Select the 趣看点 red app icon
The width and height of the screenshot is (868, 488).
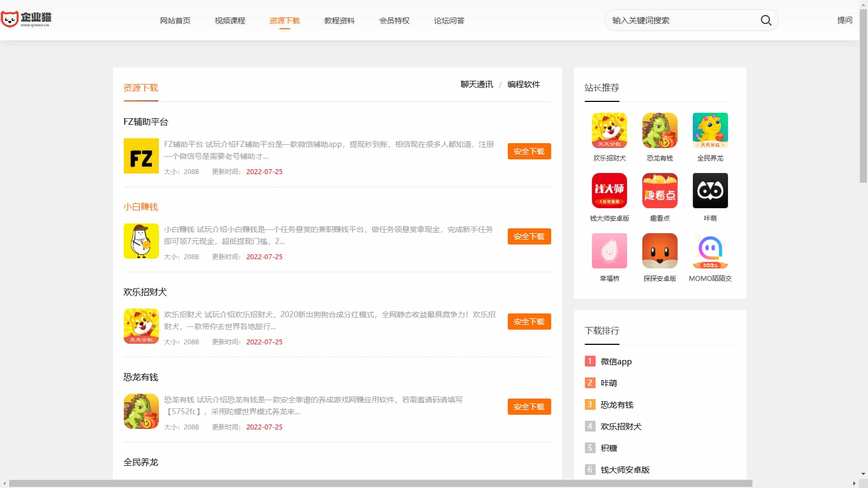pos(660,191)
